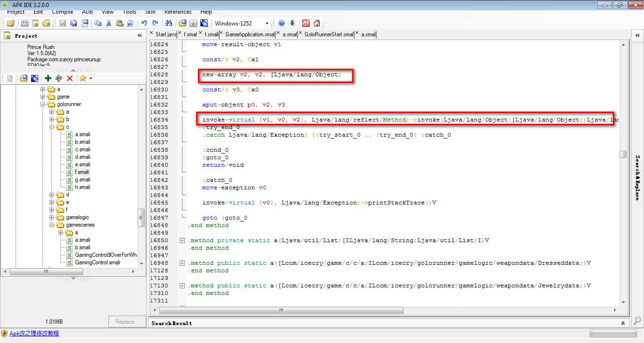Open the Windows-1252 encoding dropdown
Viewport: 644px width, 343px height.
[267, 23]
